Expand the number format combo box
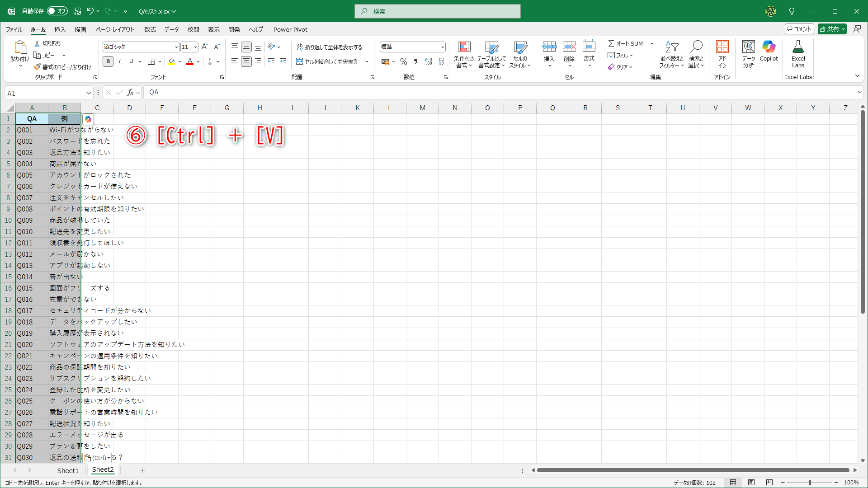868x488 pixels. coord(442,47)
